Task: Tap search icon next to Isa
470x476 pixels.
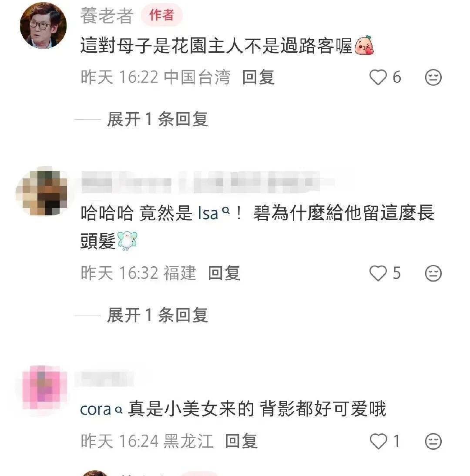Action: tap(225, 210)
